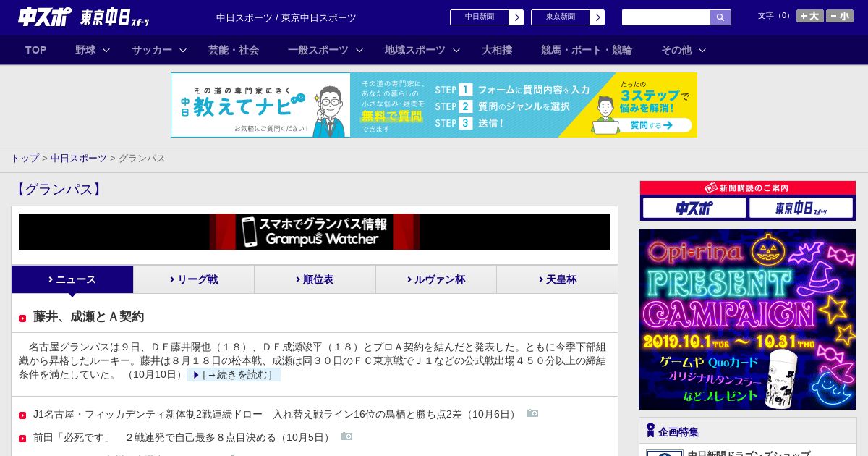This screenshot has height=456, width=868.
Task: Open the 中日新聞 link button
Action: [x=487, y=17]
